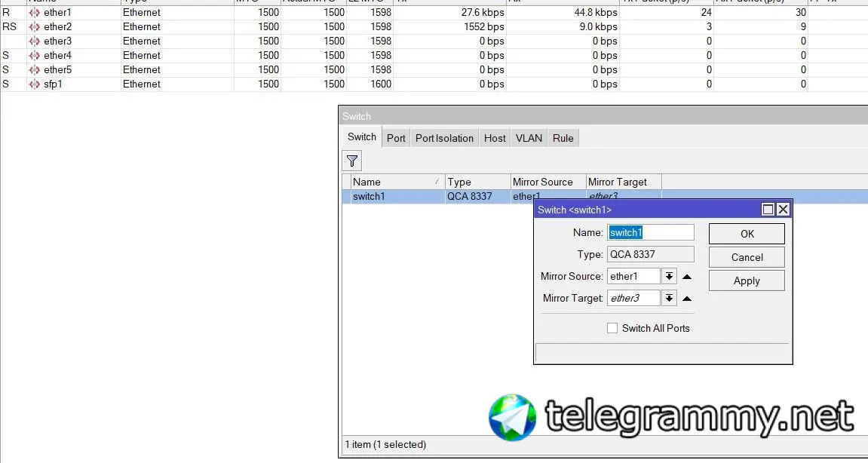
Task: Switch to the Switch tab
Action: coord(362,136)
